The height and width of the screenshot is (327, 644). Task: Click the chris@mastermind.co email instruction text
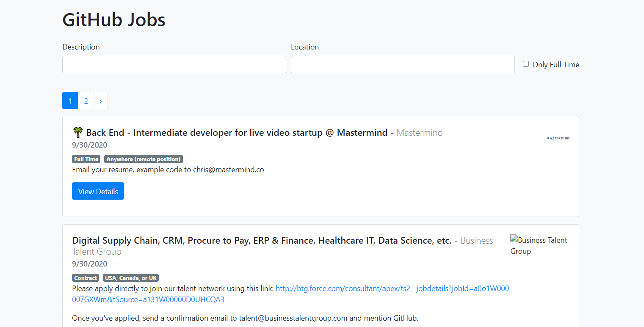click(x=168, y=170)
